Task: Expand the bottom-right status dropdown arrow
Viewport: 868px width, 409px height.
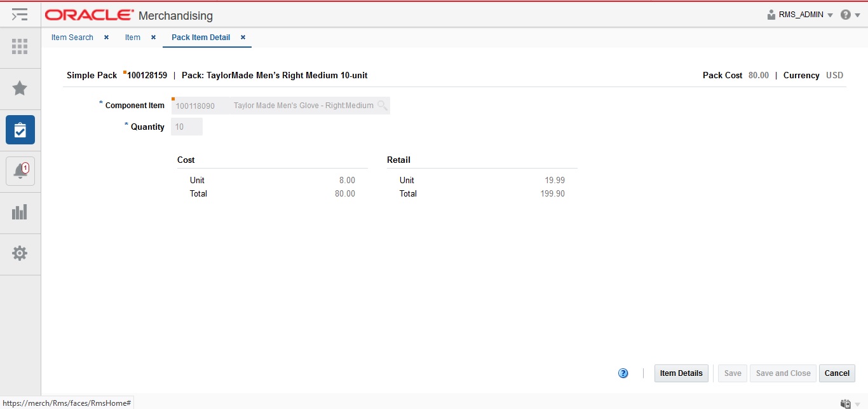Action: [x=858, y=404]
